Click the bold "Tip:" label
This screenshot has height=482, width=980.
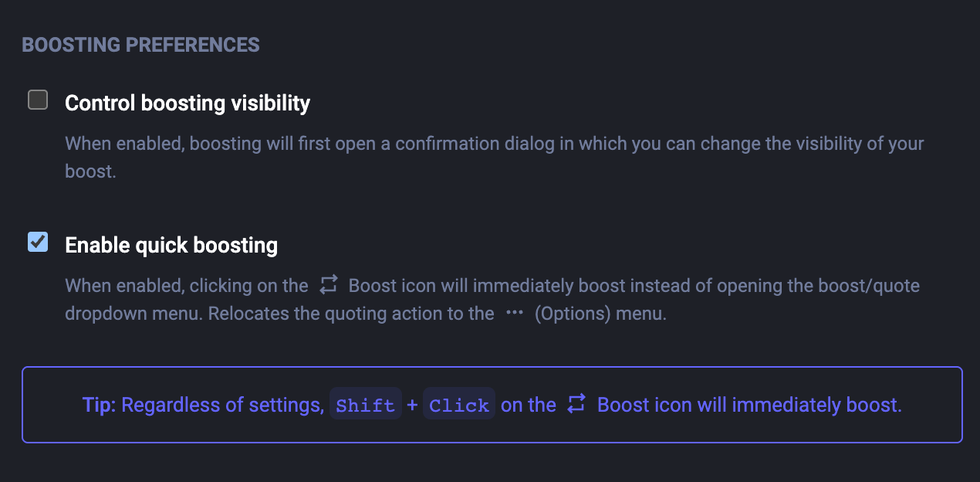coord(99,405)
